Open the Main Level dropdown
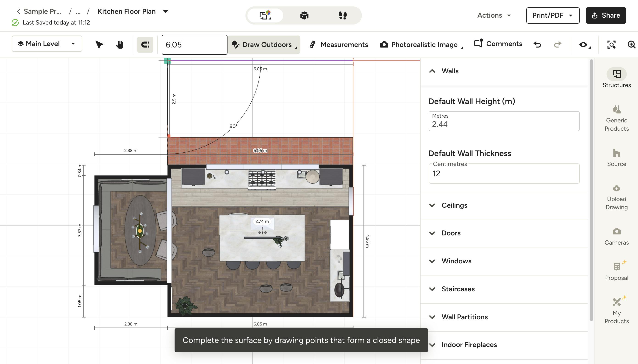Viewport: 638px width, 364px height. pos(47,44)
